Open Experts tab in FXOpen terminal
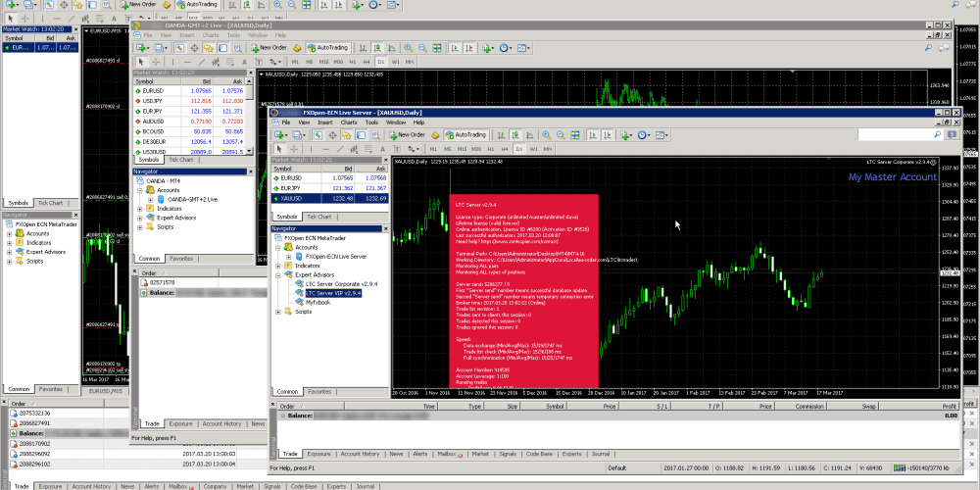980x490 pixels. [x=572, y=454]
